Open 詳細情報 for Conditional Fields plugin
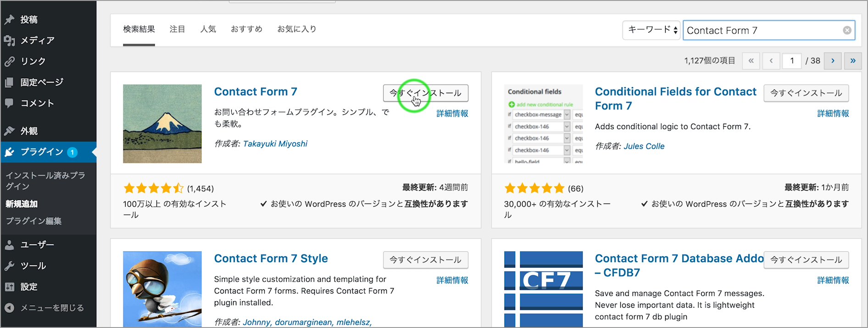 833,113
